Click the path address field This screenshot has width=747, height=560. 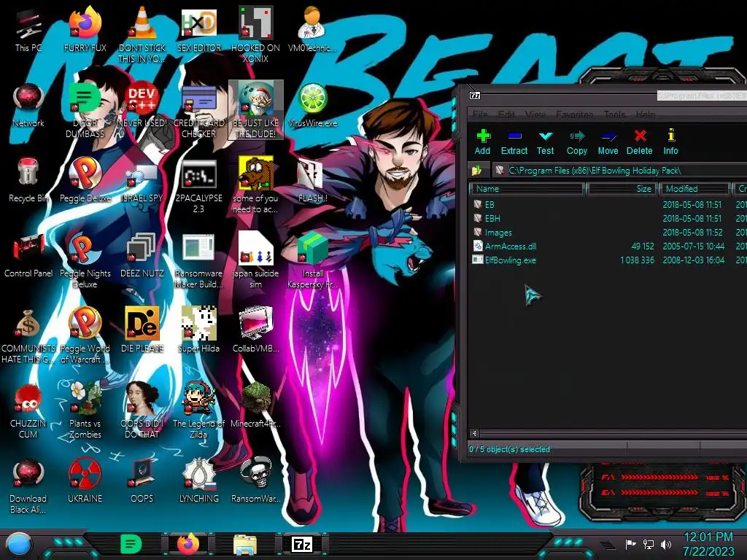coord(619,171)
